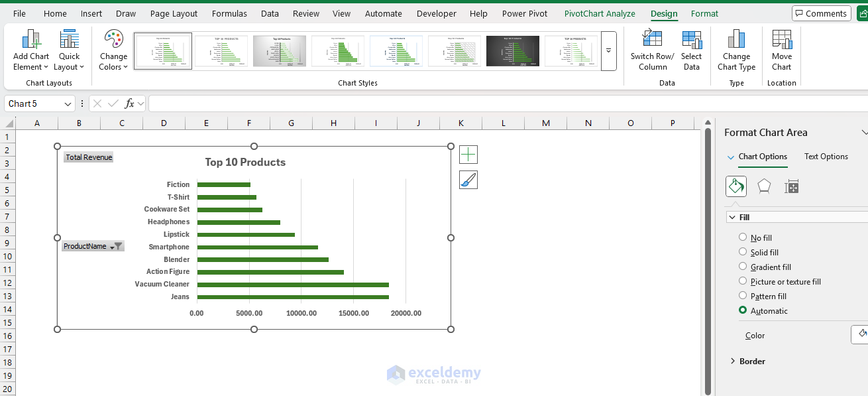Open the Chart Elements plus button beside chart
Image resolution: width=868 pixels, height=396 pixels.
pos(468,154)
